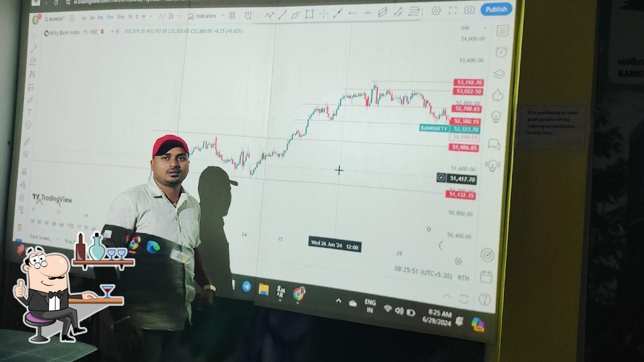Switch to 1h timeframe
The image size is (644, 362).
(x=130, y=17)
